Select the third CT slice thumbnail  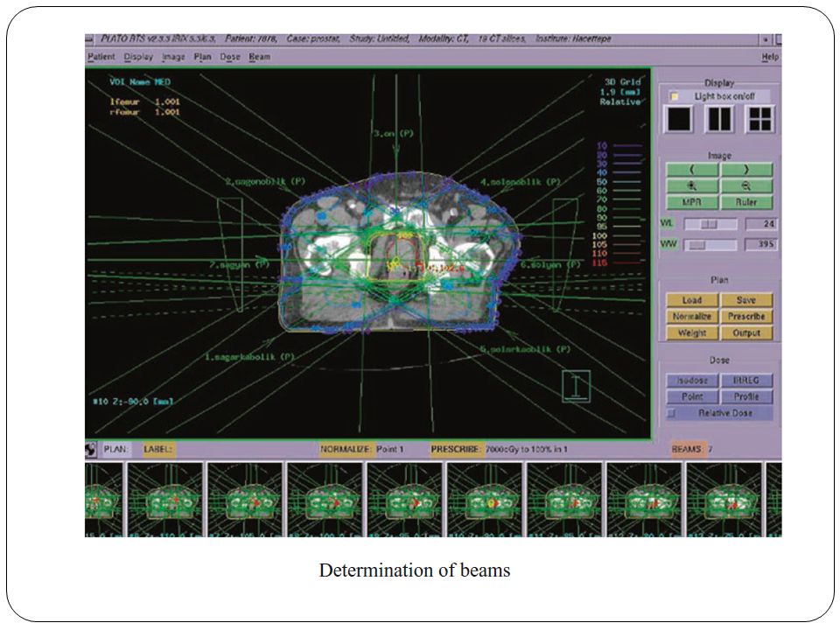point(245,500)
